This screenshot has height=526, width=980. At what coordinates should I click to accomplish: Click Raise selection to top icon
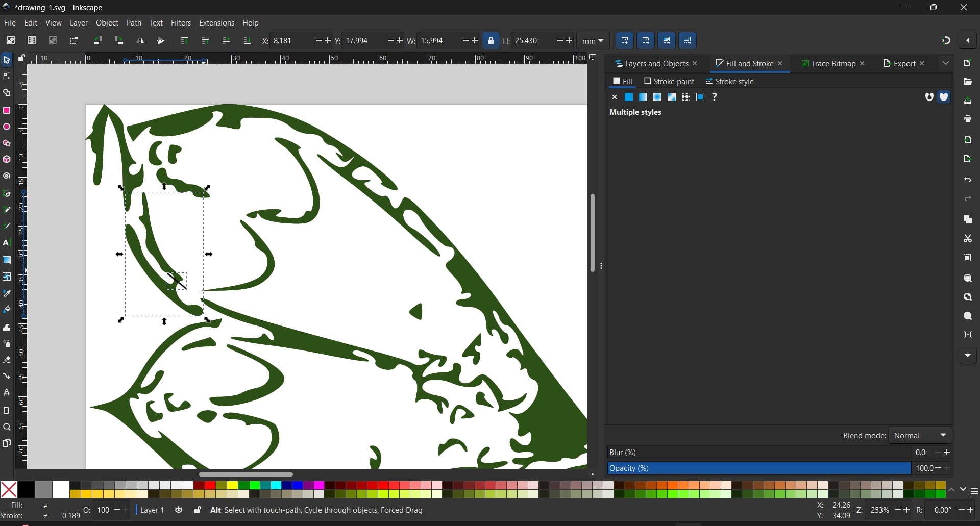click(x=184, y=41)
